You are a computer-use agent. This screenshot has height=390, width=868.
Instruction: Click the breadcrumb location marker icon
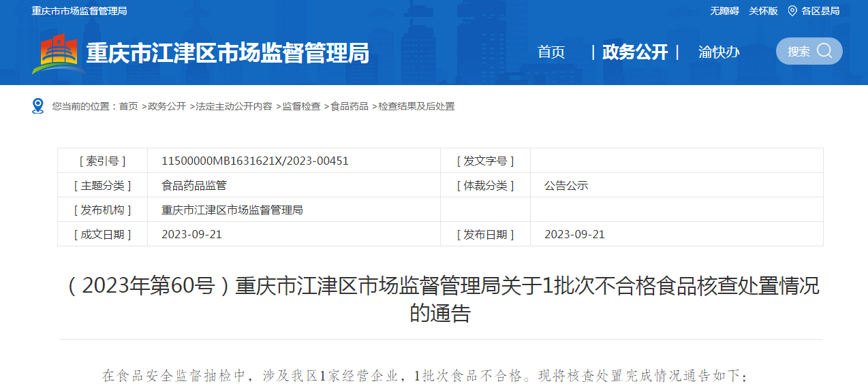(38, 106)
